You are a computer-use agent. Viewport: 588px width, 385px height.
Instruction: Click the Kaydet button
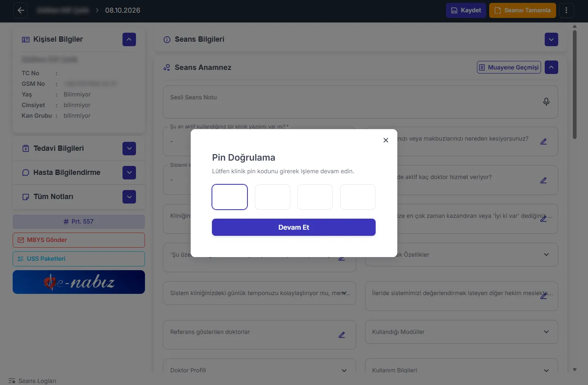click(x=466, y=10)
